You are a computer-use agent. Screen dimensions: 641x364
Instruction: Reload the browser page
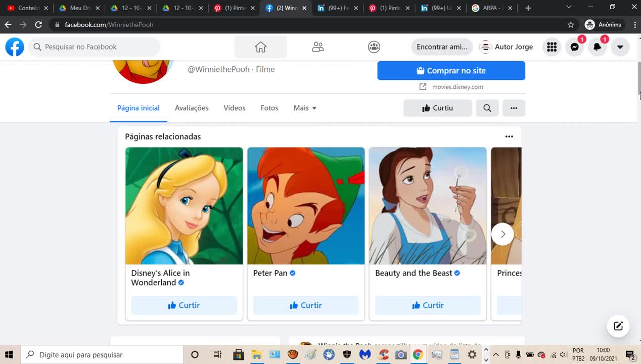point(38,24)
